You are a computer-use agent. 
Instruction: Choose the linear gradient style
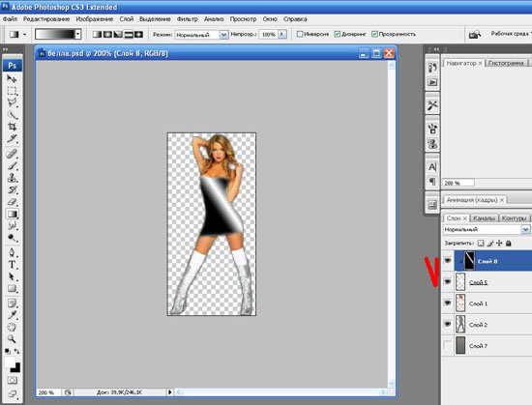(x=97, y=34)
